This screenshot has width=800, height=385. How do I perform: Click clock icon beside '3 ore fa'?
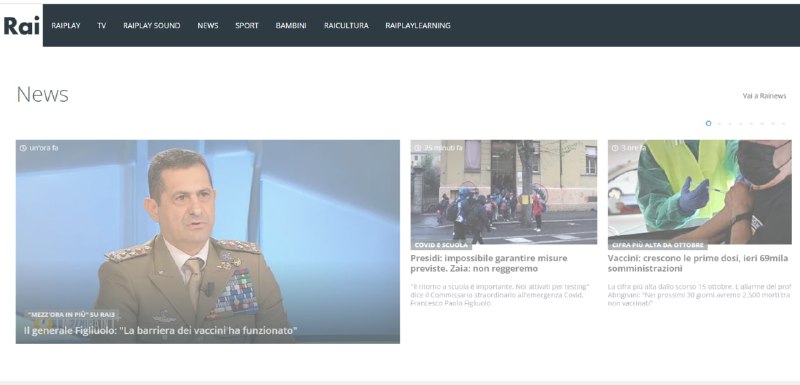[x=615, y=148]
